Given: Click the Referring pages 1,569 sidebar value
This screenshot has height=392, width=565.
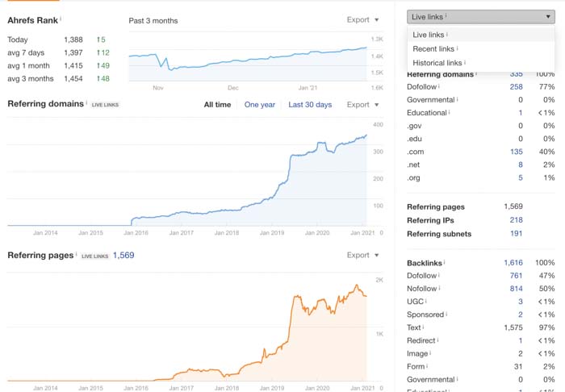Looking at the screenshot, I should click(513, 206).
